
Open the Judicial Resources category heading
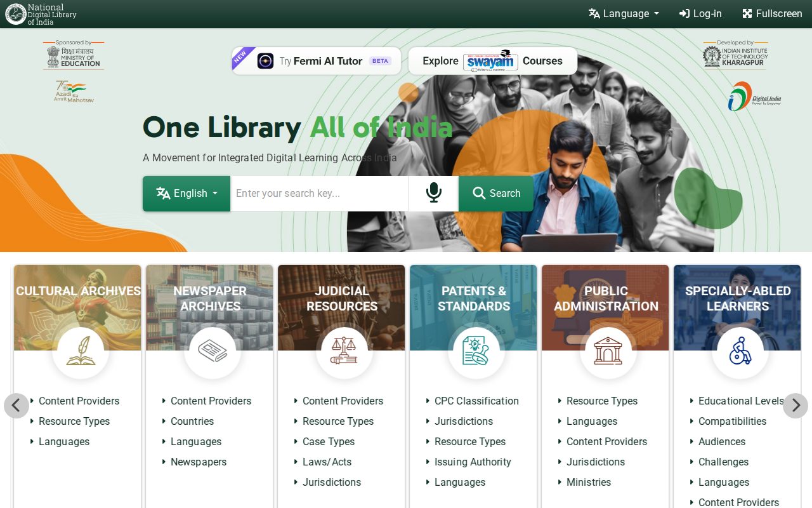point(342,298)
